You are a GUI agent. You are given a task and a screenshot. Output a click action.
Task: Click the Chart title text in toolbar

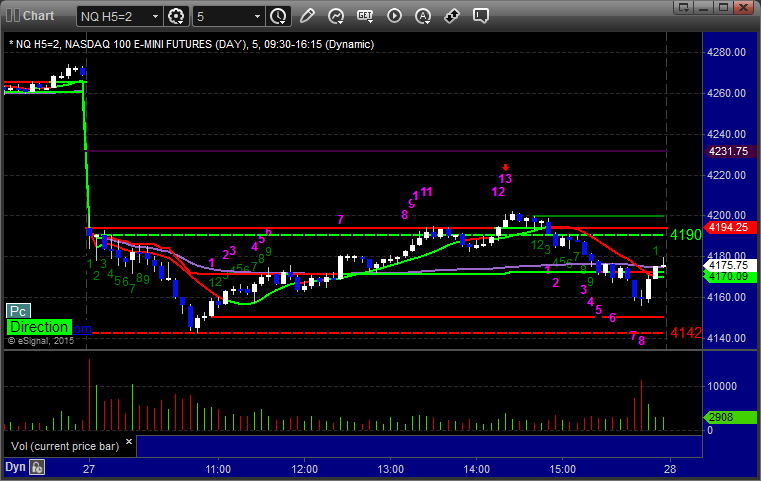click(39, 16)
